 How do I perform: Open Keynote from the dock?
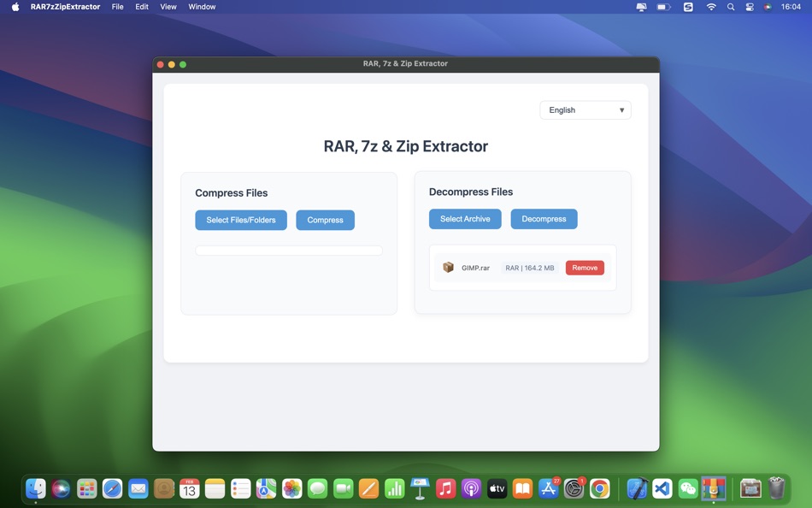(x=420, y=488)
